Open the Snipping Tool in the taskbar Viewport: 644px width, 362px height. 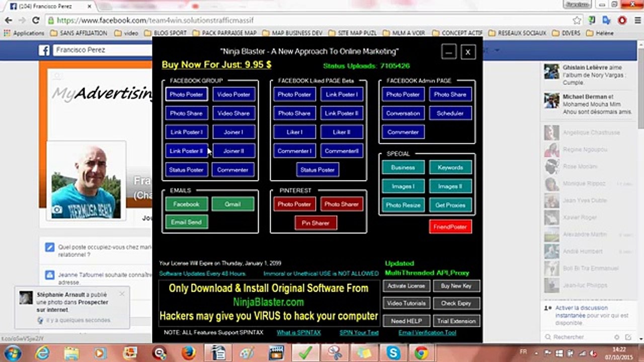click(334, 353)
